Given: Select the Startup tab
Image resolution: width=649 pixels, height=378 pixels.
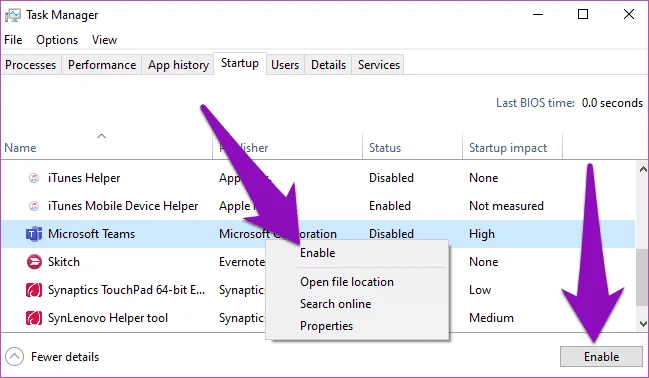Looking at the screenshot, I should click(240, 63).
